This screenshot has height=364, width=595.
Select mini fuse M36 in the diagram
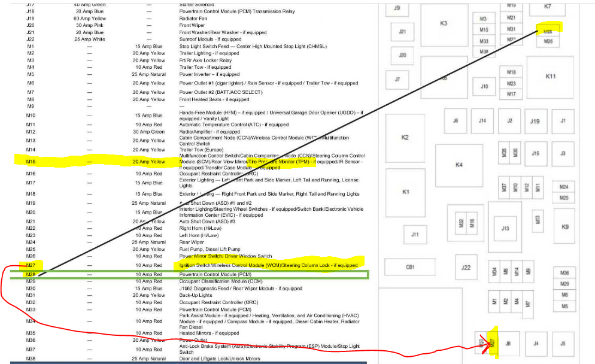564,273
